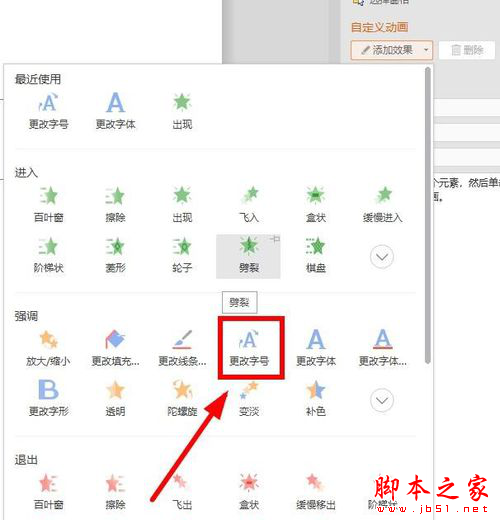
Task: Select the 盒状 exit effect
Action: (x=249, y=491)
